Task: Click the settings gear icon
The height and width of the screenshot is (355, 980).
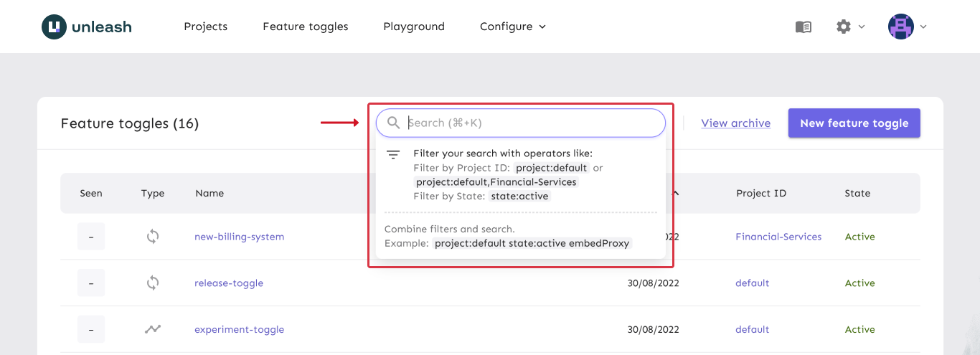Action: point(843,27)
